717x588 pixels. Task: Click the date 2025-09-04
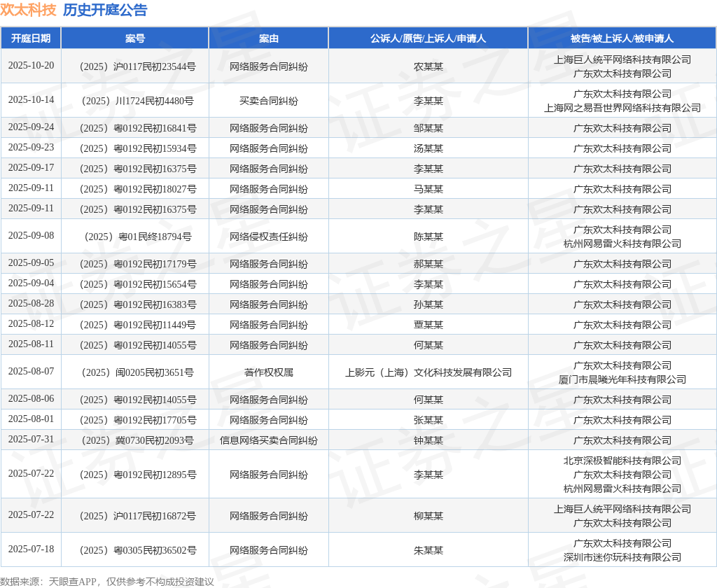point(31,283)
